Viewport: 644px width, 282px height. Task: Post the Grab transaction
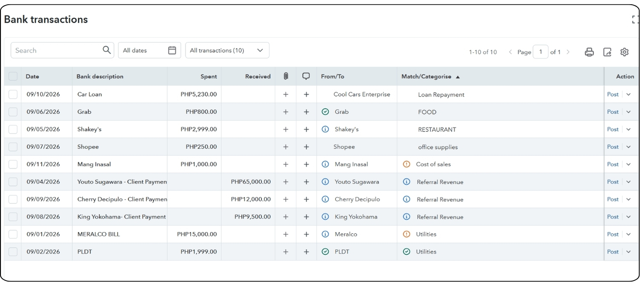[x=613, y=112]
